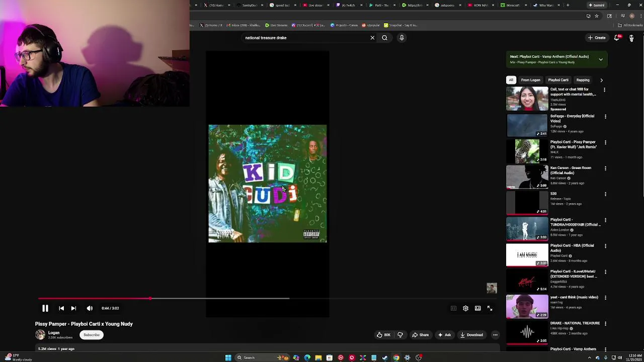Collapse the Next up playlist panel chevron
The height and width of the screenshot is (362, 644).
(x=600, y=59)
